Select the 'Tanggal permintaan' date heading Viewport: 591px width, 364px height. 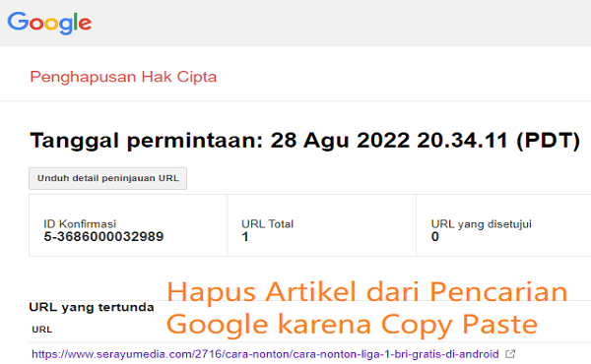click(x=305, y=141)
